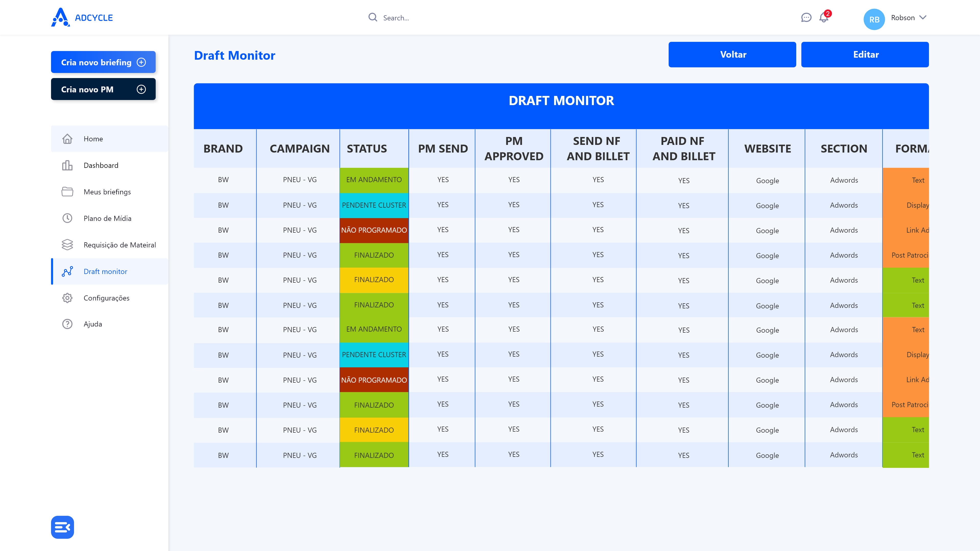Click the Ajuda question mark icon
Image resolution: width=980 pixels, height=551 pixels.
[67, 324]
